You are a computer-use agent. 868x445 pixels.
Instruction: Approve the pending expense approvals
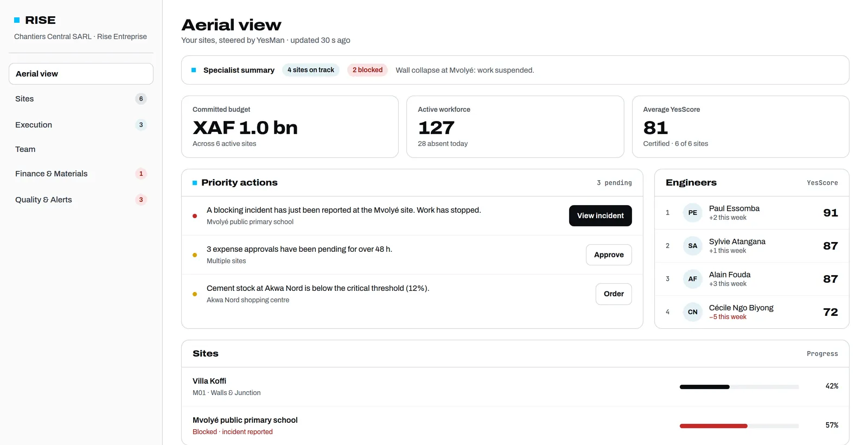[609, 255]
